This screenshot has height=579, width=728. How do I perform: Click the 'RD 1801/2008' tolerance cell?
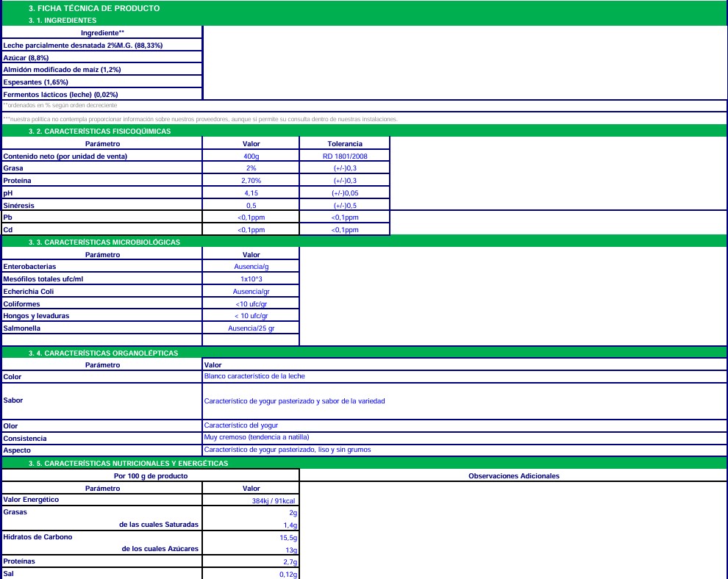click(x=344, y=157)
